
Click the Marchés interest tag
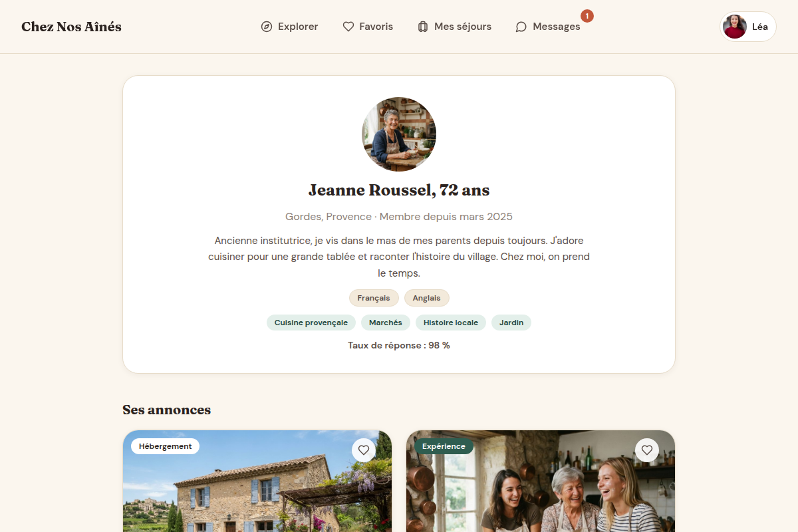386,323
